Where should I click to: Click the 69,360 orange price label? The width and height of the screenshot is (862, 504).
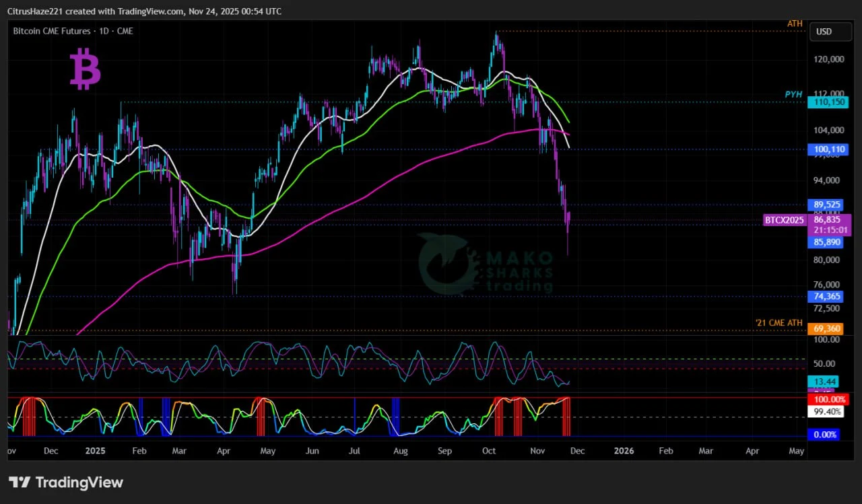click(828, 329)
